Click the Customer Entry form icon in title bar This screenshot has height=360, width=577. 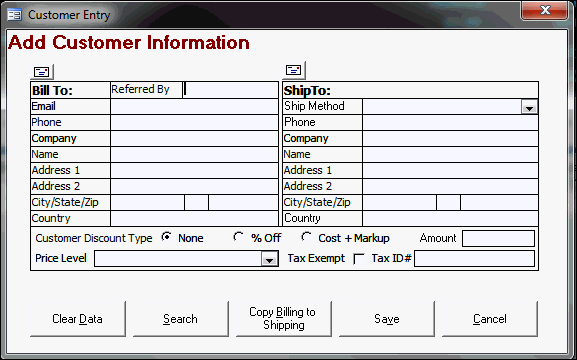pyautogui.click(x=15, y=15)
